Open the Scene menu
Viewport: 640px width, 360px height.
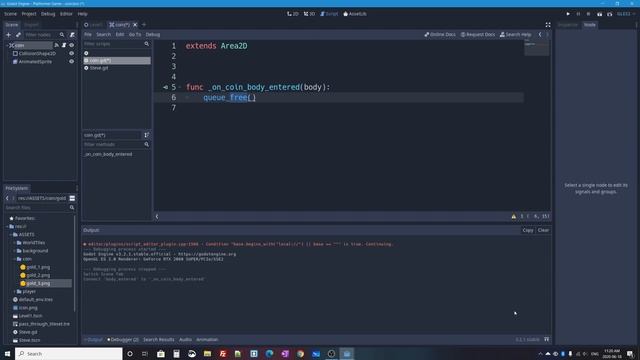tap(11, 14)
